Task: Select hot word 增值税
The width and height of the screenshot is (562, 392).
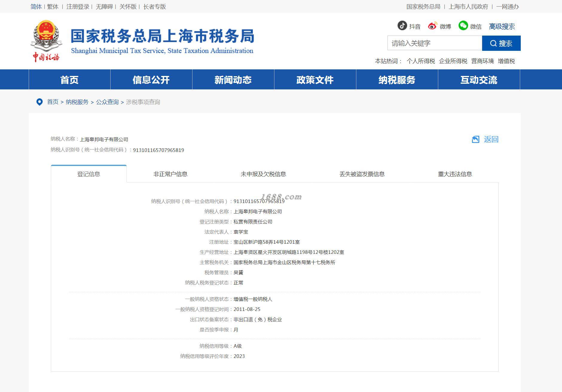Action: [x=506, y=61]
